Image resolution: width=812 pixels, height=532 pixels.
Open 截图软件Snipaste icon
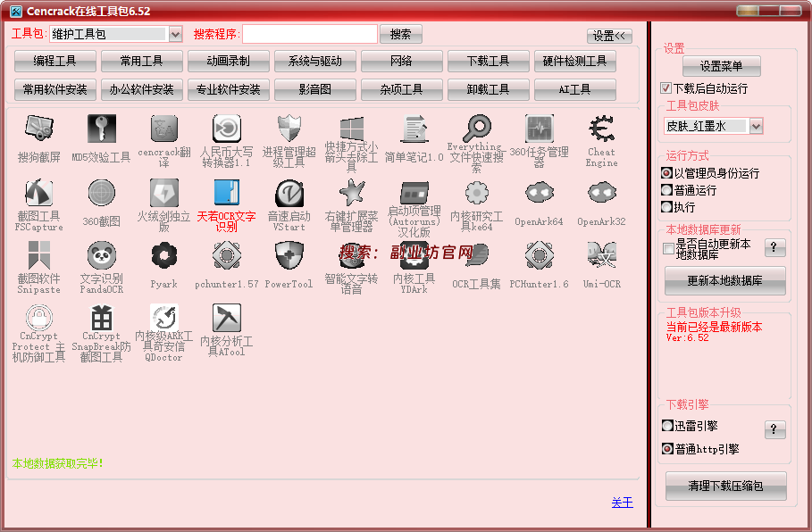click(38, 255)
